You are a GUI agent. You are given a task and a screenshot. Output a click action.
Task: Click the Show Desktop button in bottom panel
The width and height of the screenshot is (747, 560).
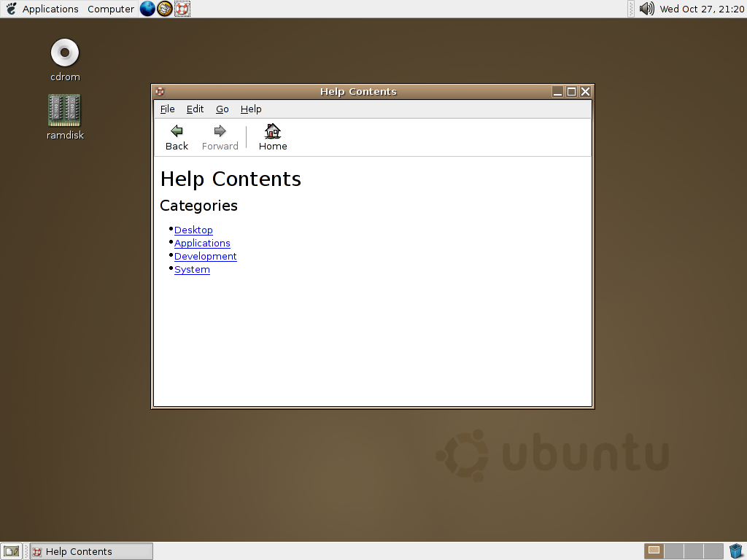[11, 551]
